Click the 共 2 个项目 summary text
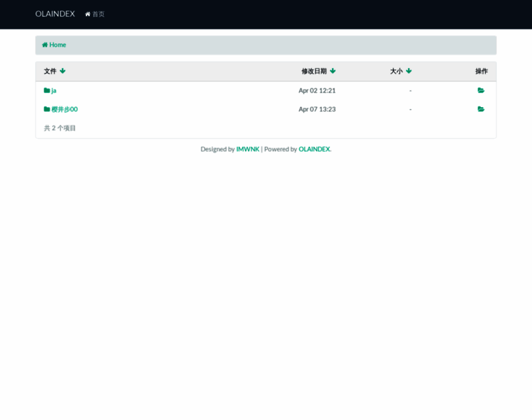This screenshot has height=420, width=532. (59, 128)
